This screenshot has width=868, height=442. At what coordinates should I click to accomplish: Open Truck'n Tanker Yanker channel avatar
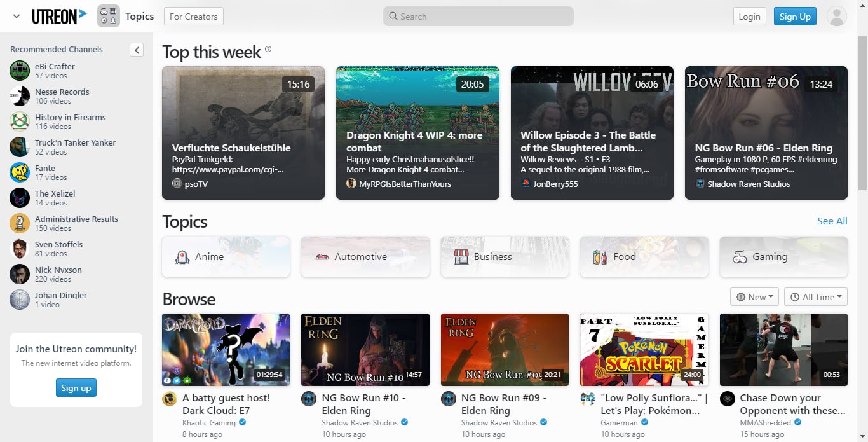pos(20,147)
